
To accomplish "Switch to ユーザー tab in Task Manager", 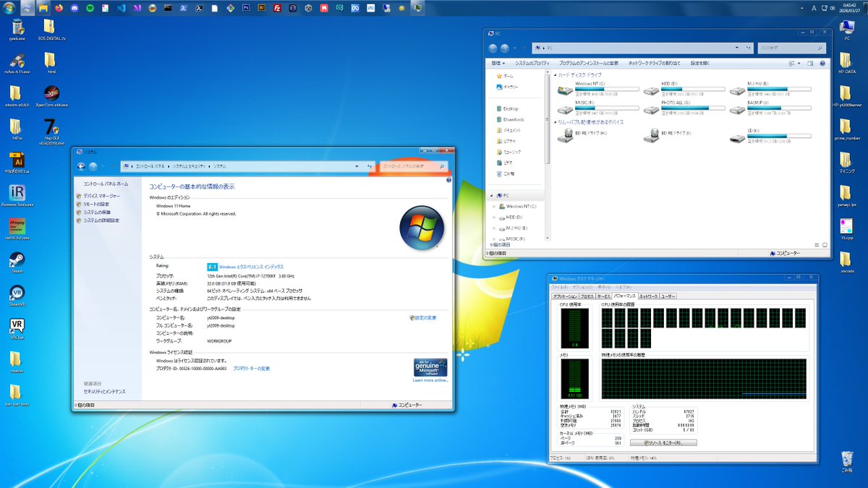I will (x=668, y=296).
